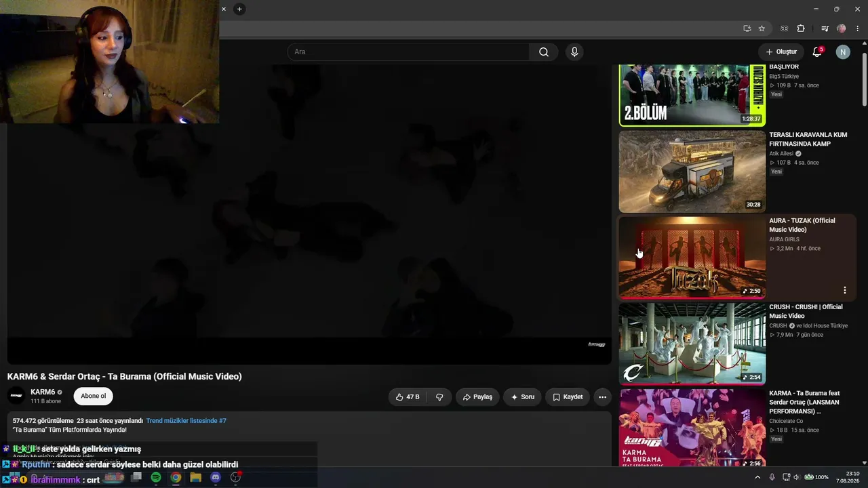The height and width of the screenshot is (488, 868).
Task: Open the Chrome profile picture
Action: tap(842, 28)
